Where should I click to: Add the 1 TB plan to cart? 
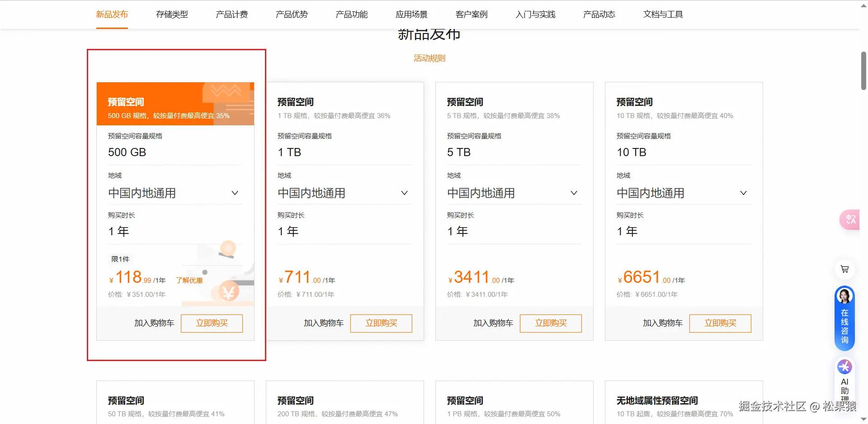(x=324, y=323)
